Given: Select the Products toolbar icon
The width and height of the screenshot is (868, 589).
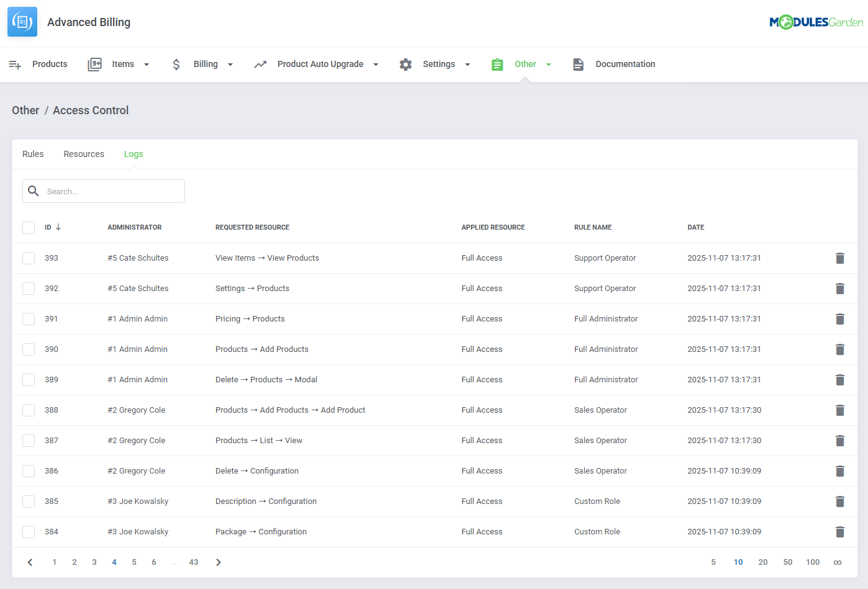Looking at the screenshot, I should coord(15,64).
